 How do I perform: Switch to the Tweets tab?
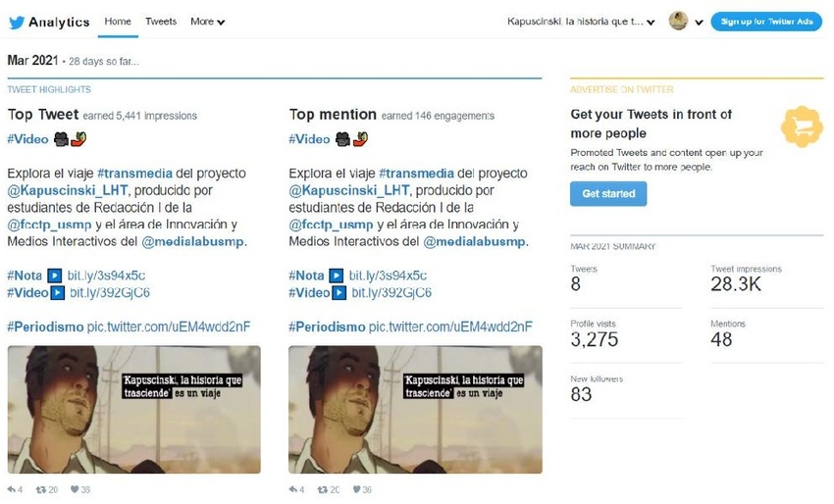pyautogui.click(x=161, y=22)
